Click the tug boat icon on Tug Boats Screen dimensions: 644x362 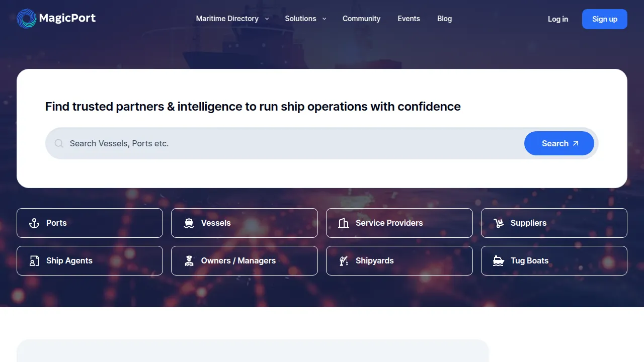point(499,260)
